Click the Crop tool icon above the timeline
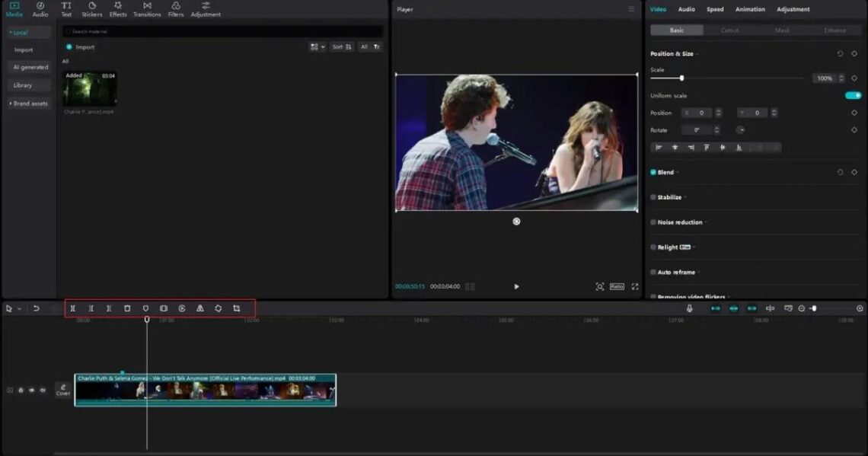 tap(237, 308)
